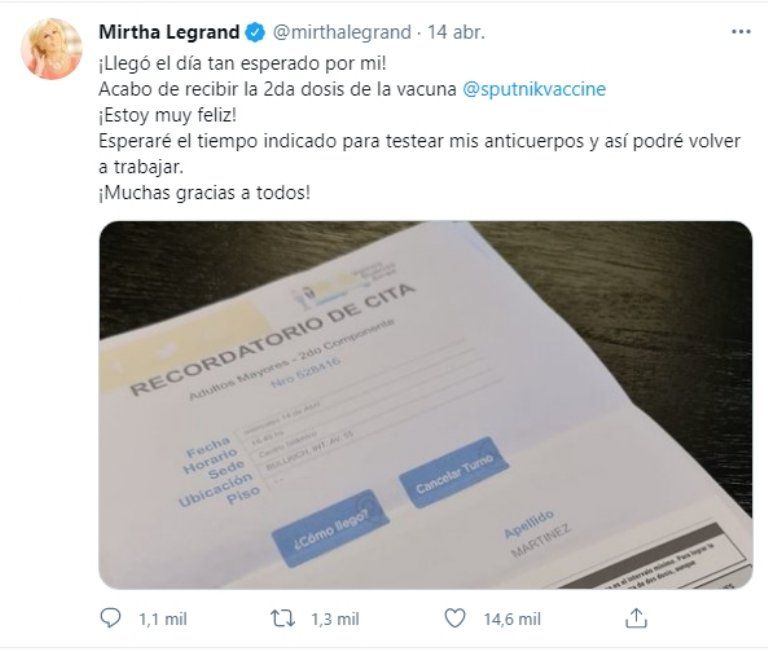Click the blue verified badge

tap(256, 32)
